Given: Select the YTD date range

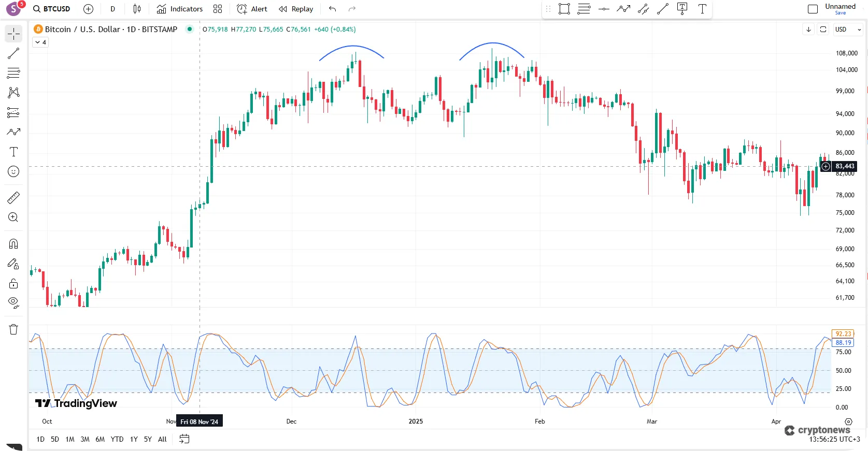Looking at the screenshot, I should 117,439.
